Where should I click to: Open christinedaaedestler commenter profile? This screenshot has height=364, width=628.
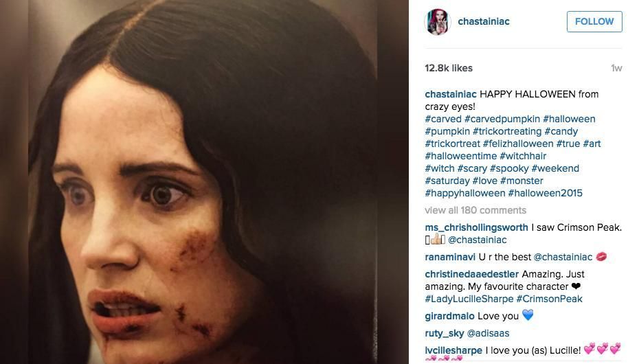click(471, 274)
